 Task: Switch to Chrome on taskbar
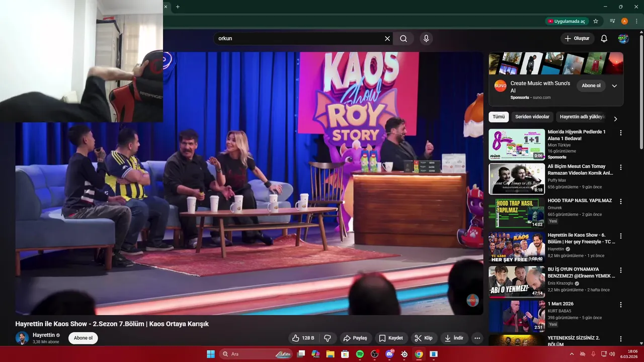point(419,354)
